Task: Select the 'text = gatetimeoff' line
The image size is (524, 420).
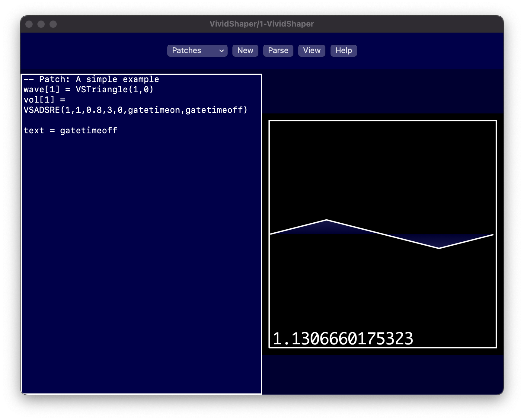Action: [70, 131]
